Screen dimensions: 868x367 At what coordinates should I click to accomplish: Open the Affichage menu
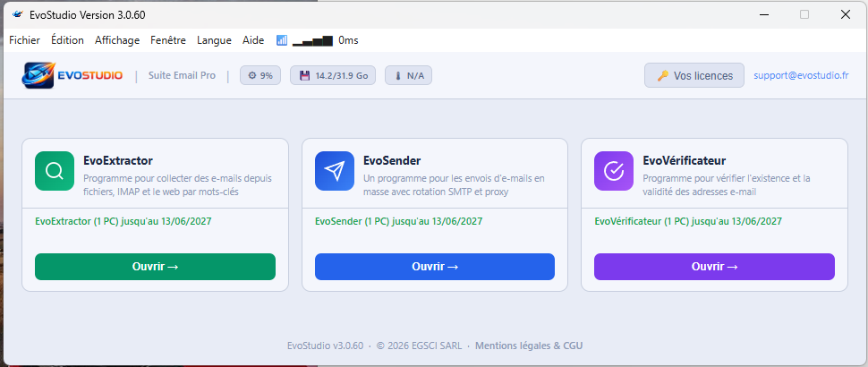click(x=117, y=40)
